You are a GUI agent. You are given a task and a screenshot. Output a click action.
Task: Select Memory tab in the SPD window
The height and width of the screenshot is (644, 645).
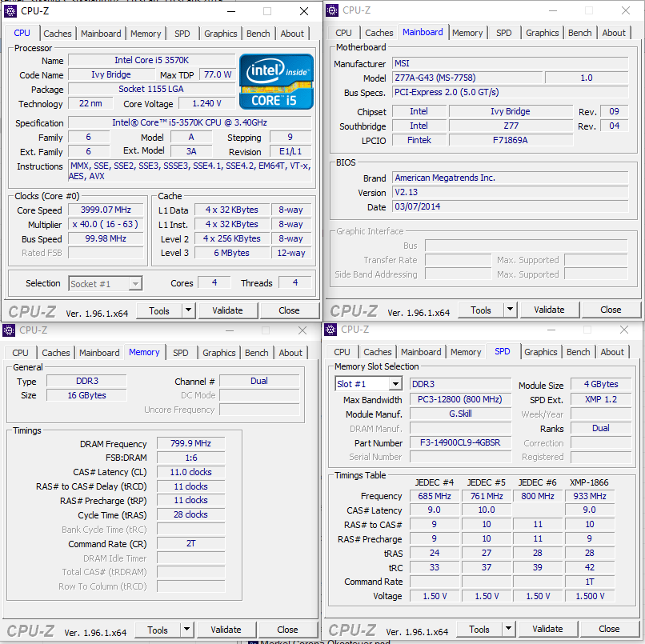click(466, 352)
